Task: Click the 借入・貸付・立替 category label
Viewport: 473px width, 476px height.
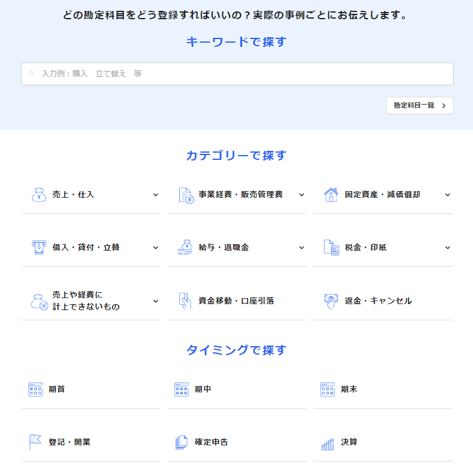Action: (86, 248)
